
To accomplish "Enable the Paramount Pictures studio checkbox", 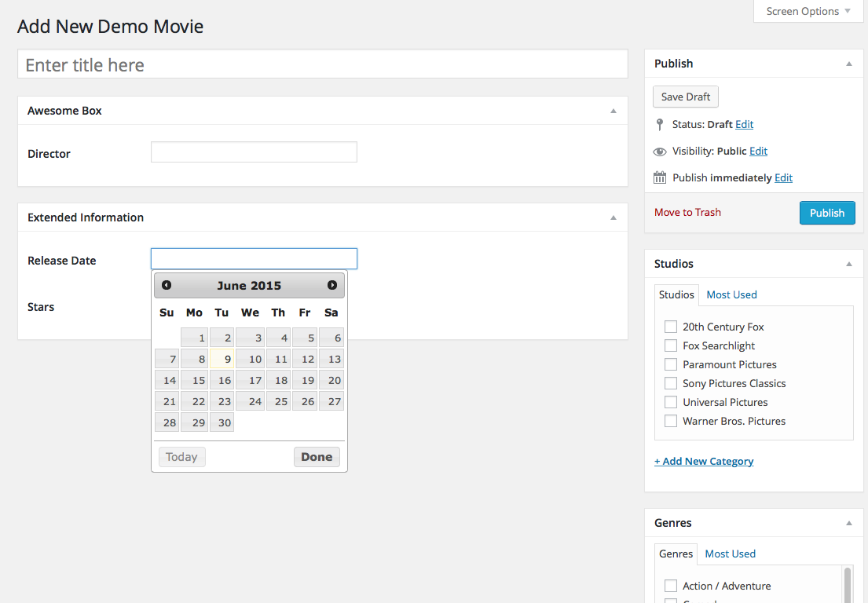I will coord(671,364).
